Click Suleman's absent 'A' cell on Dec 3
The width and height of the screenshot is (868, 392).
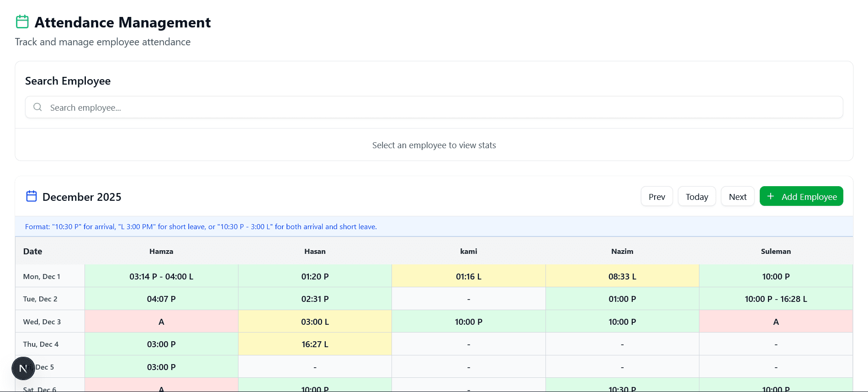776,322
